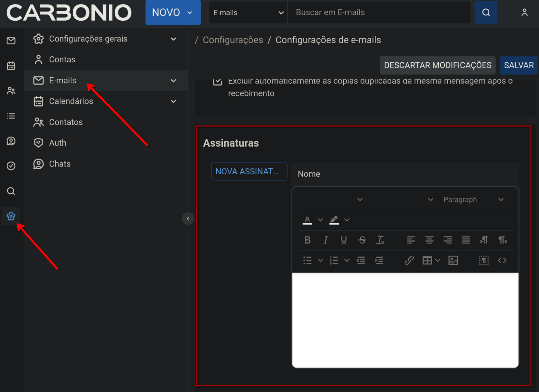Viewport: 539px width, 392px height.
Task: Select Contas in the settings menu
Action: [x=106, y=60]
